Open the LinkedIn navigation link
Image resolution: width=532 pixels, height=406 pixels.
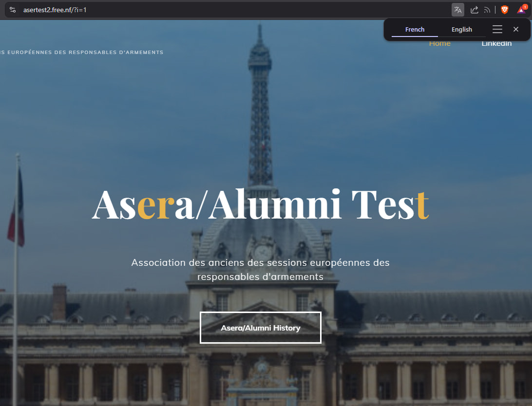coord(496,44)
